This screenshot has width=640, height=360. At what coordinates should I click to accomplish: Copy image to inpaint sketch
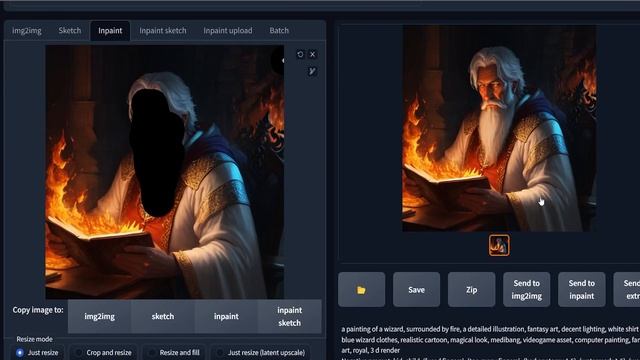[x=289, y=316]
